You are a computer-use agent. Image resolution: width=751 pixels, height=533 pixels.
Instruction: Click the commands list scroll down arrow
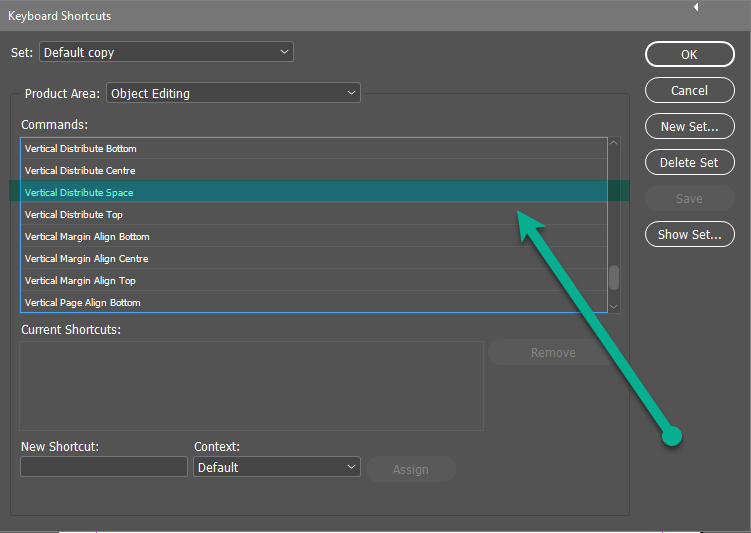pos(614,306)
